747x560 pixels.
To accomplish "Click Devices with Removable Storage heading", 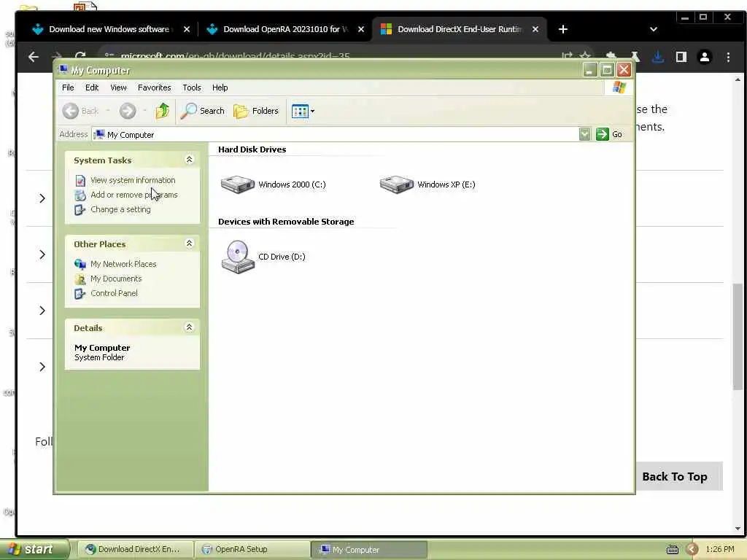I will click(x=286, y=222).
